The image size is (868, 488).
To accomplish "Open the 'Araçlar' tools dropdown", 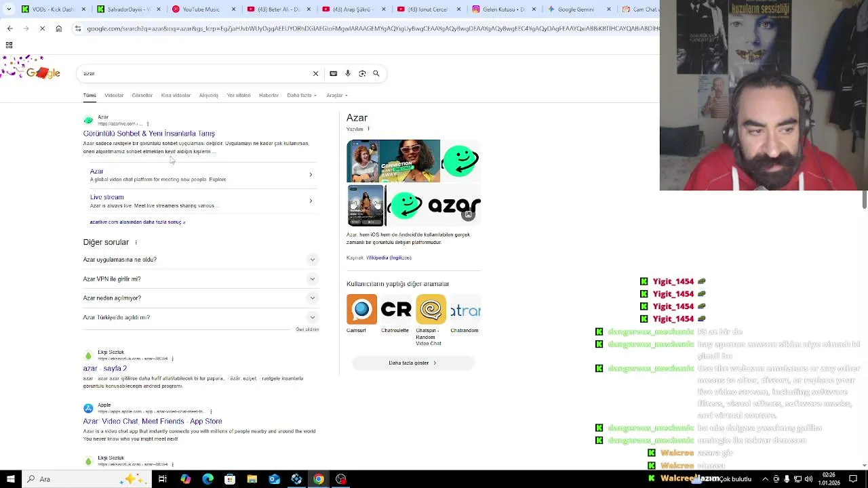I will click(x=337, y=96).
